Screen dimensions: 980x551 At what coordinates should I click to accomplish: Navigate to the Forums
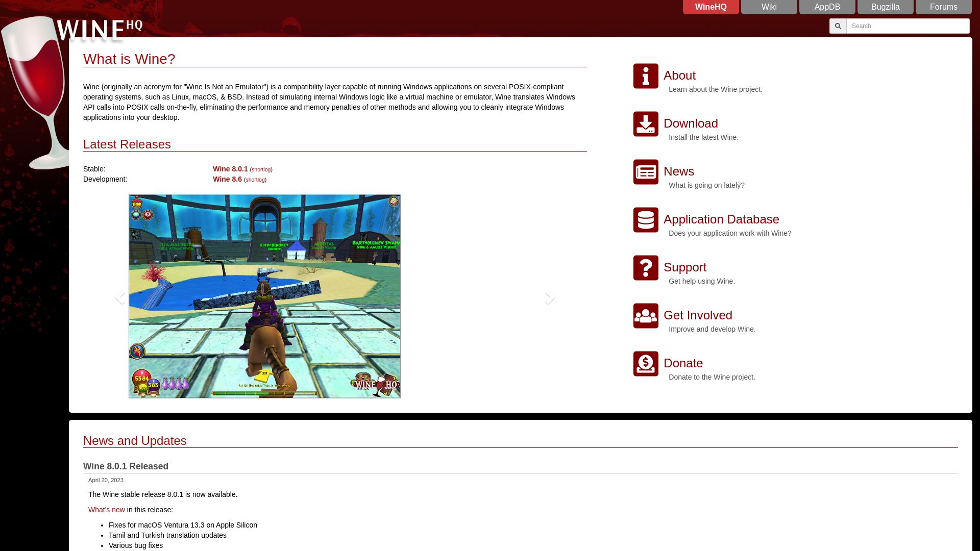[943, 7]
